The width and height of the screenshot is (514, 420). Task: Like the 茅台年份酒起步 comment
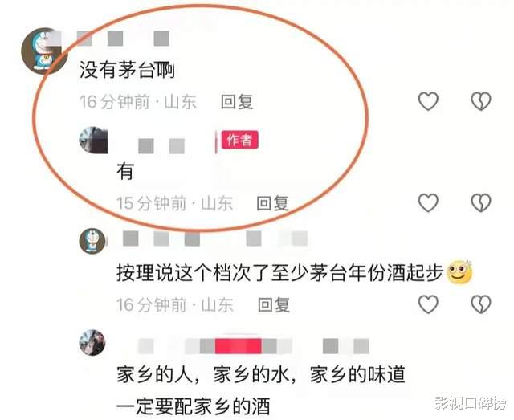point(428,304)
